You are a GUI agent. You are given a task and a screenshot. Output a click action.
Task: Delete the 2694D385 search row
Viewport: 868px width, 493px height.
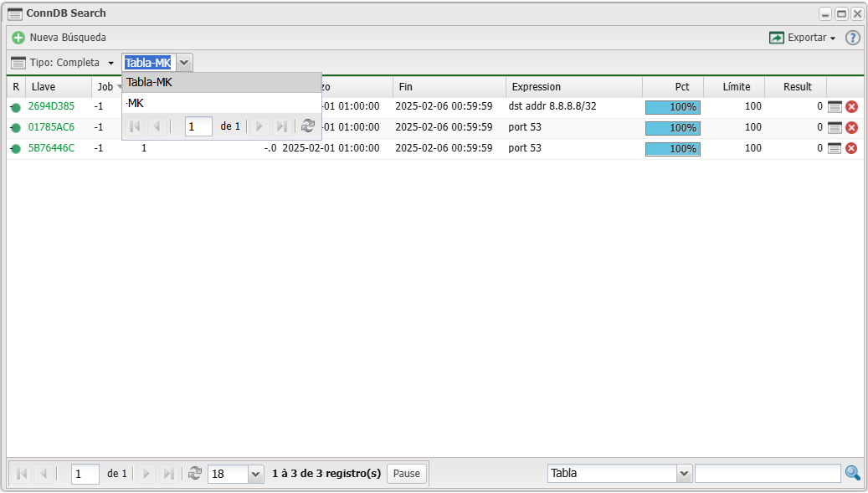(x=851, y=106)
